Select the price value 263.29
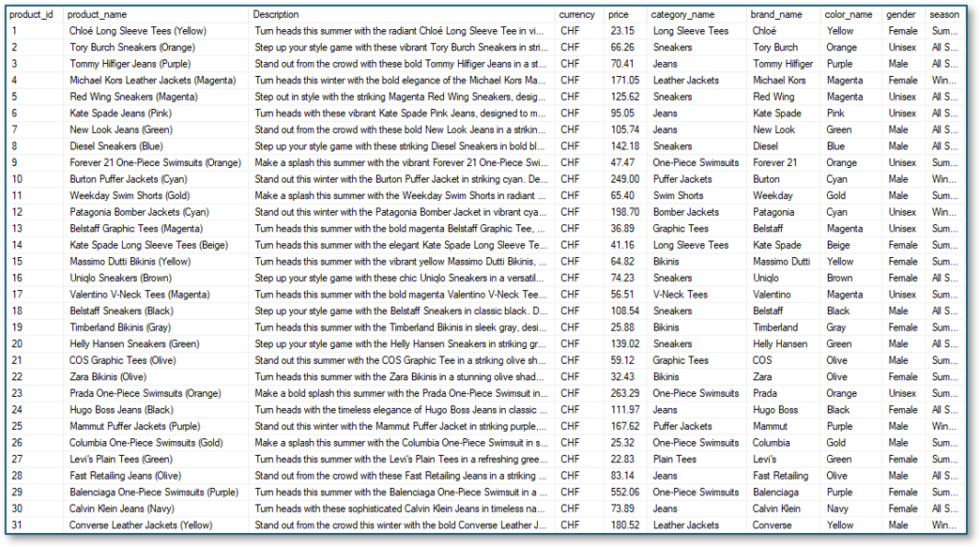The image size is (980, 547). pyautogui.click(x=625, y=393)
